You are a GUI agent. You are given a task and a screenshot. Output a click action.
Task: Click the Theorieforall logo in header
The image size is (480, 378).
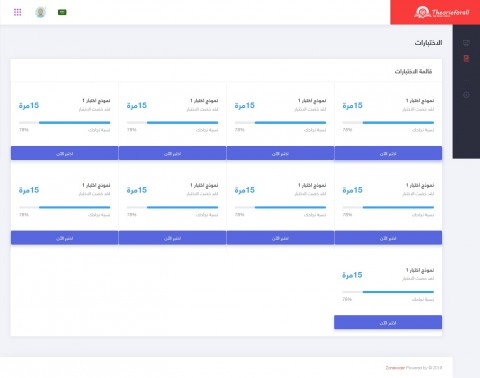coord(441,12)
